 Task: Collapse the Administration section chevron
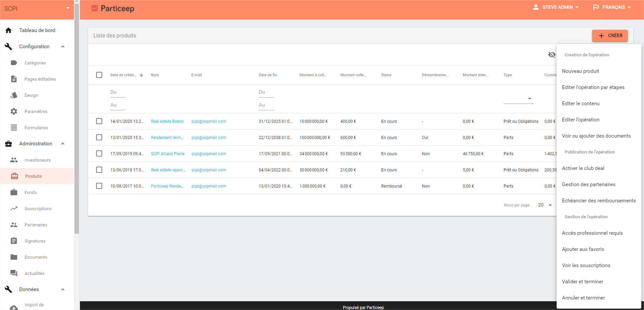point(63,144)
